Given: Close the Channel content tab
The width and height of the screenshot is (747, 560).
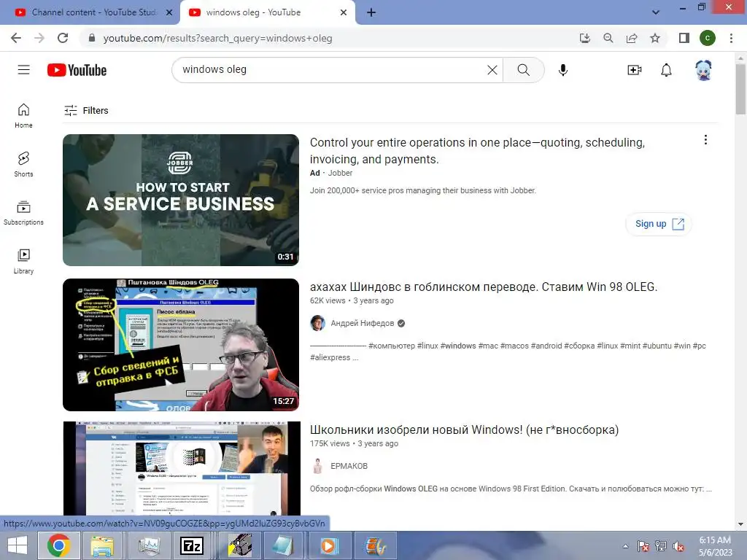Looking at the screenshot, I should (x=169, y=12).
